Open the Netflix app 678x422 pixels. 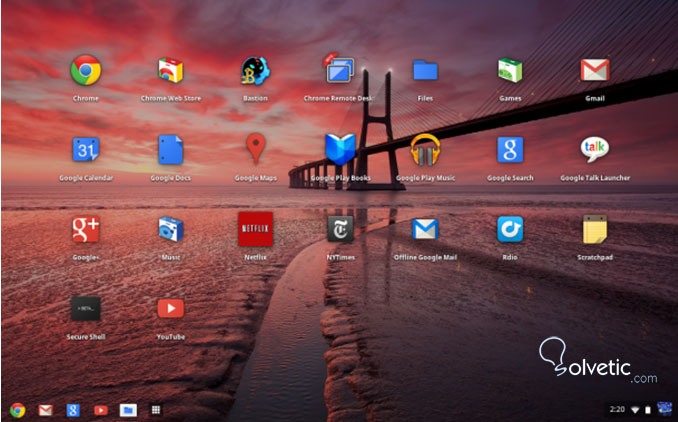[256, 229]
